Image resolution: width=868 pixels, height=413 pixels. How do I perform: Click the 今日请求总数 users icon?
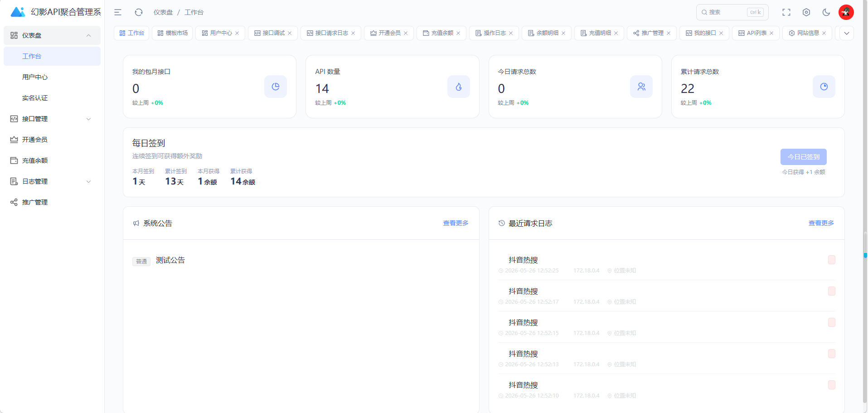641,87
